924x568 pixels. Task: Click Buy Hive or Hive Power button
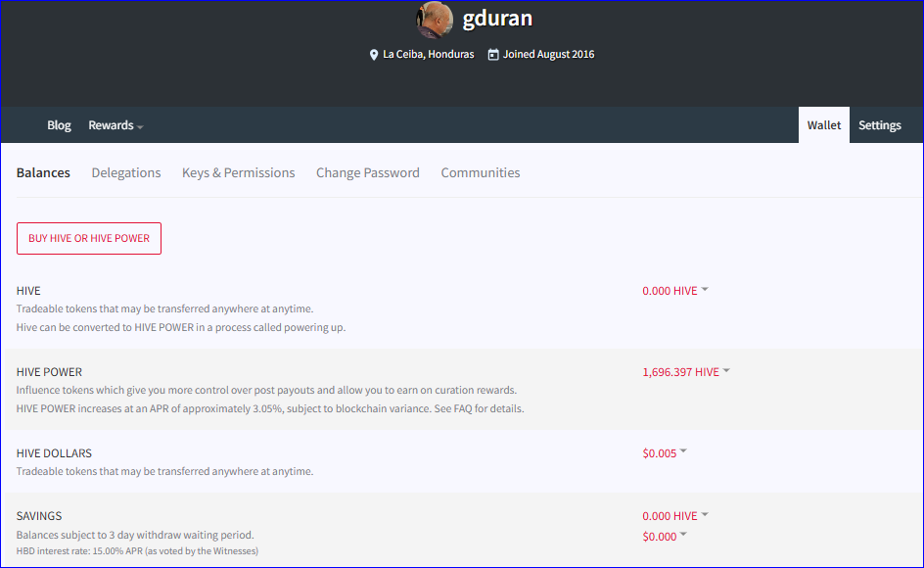pyautogui.click(x=89, y=238)
